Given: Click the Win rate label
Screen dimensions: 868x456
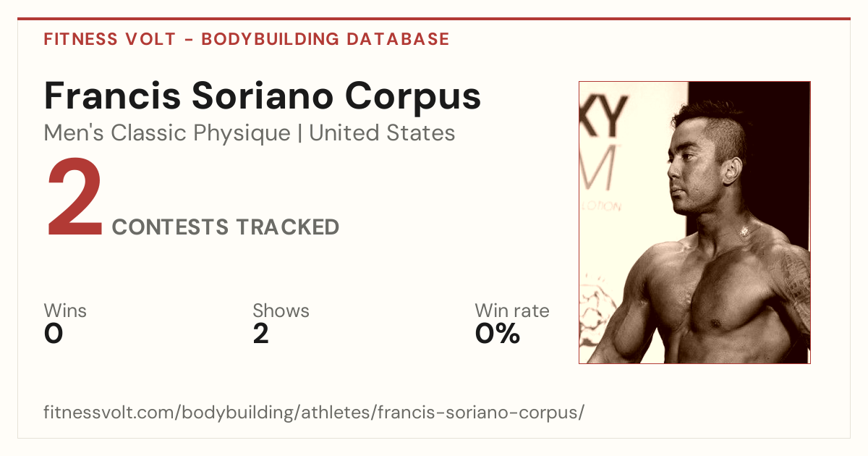Looking at the screenshot, I should pos(512,311).
